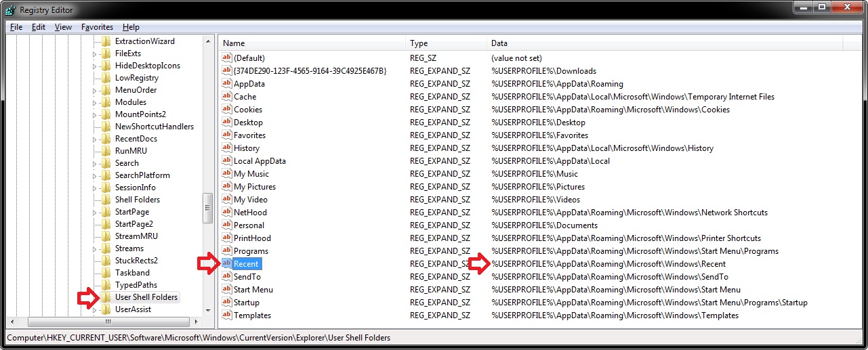Click the %USERPROFILE%\Videos data cell
Viewport: 868px width, 350px height.
[535, 200]
